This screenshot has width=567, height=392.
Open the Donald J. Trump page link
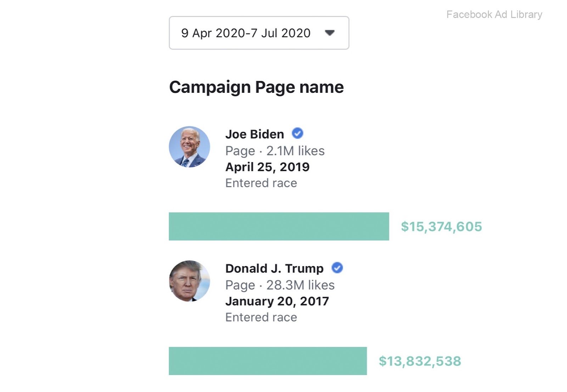click(274, 268)
